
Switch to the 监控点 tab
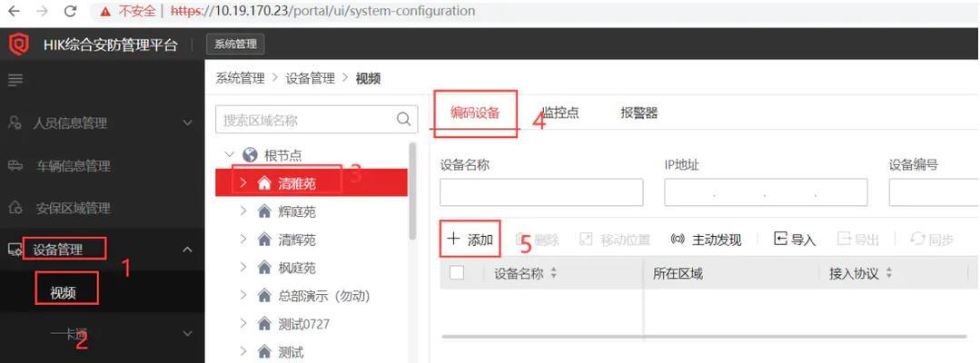coord(560,113)
